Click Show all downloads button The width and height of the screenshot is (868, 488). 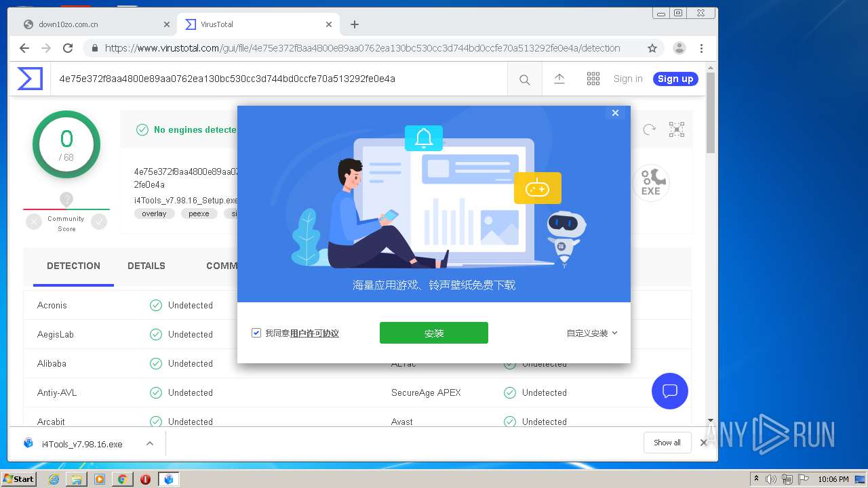point(667,443)
